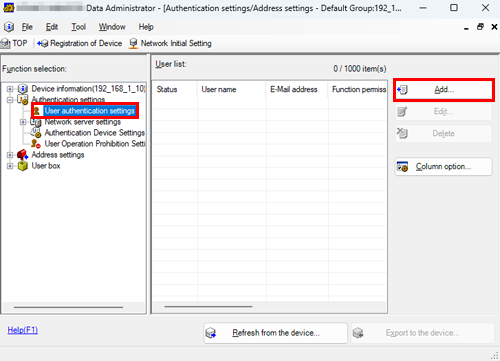Click the Add... button
This screenshot has width=500, height=361.
pyautogui.click(x=444, y=89)
